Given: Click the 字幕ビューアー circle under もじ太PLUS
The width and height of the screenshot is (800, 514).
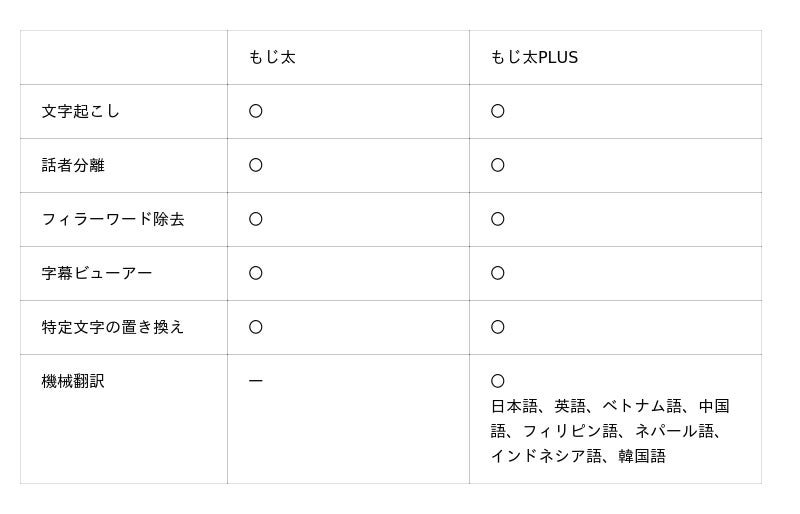Looking at the screenshot, I should tap(498, 274).
